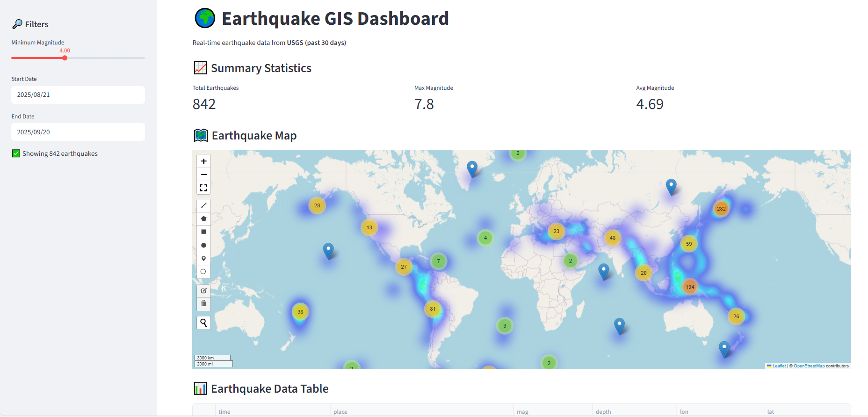The height and width of the screenshot is (417, 868).
Task: Click the Start Date input field
Action: [78, 95]
